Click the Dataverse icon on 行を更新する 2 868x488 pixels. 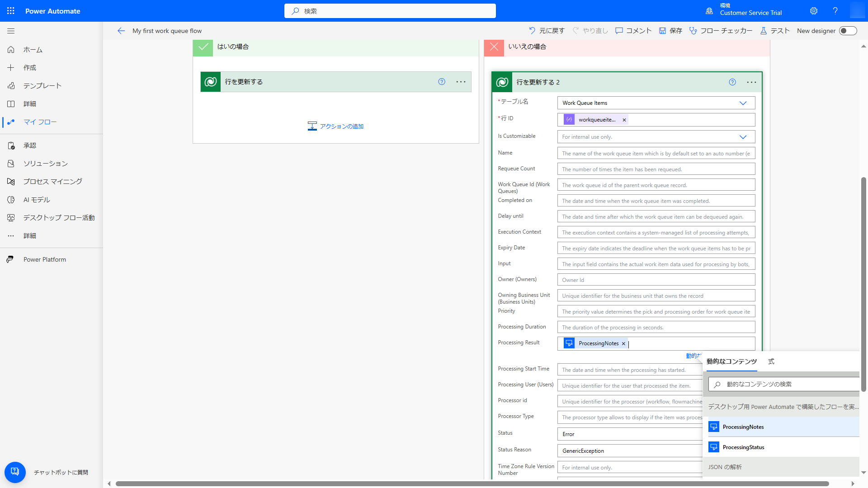point(502,82)
